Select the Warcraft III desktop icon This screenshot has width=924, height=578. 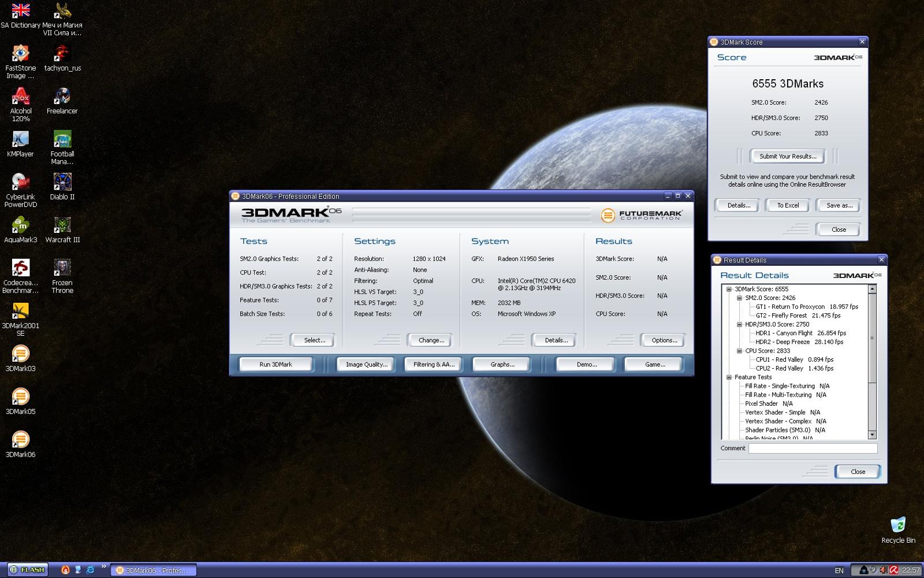(x=62, y=229)
